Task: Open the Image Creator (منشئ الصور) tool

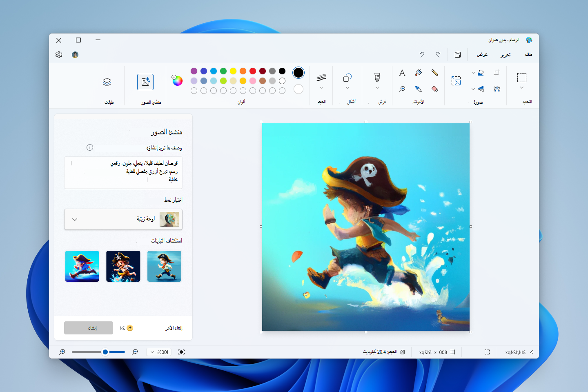Action: tap(145, 82)
